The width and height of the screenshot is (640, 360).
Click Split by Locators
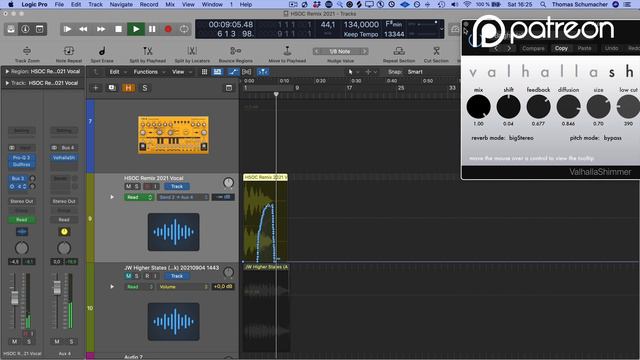pos(192,54)
